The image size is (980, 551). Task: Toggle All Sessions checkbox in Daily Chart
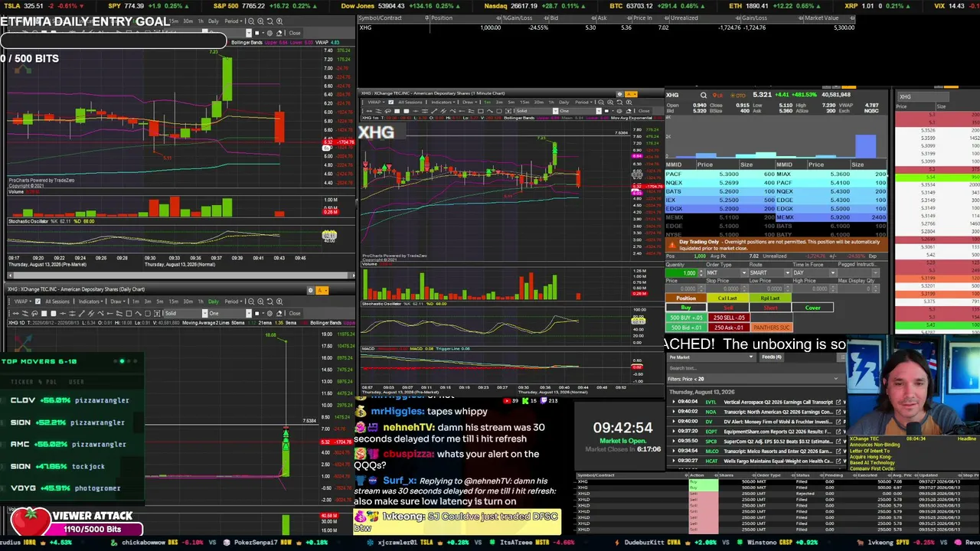38,302
